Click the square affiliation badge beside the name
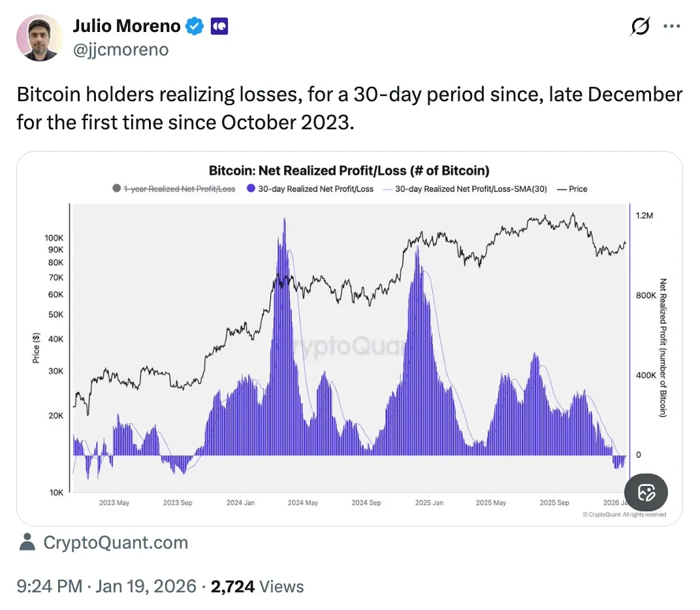This screenshot has height=610, width=700. [219, 27]
